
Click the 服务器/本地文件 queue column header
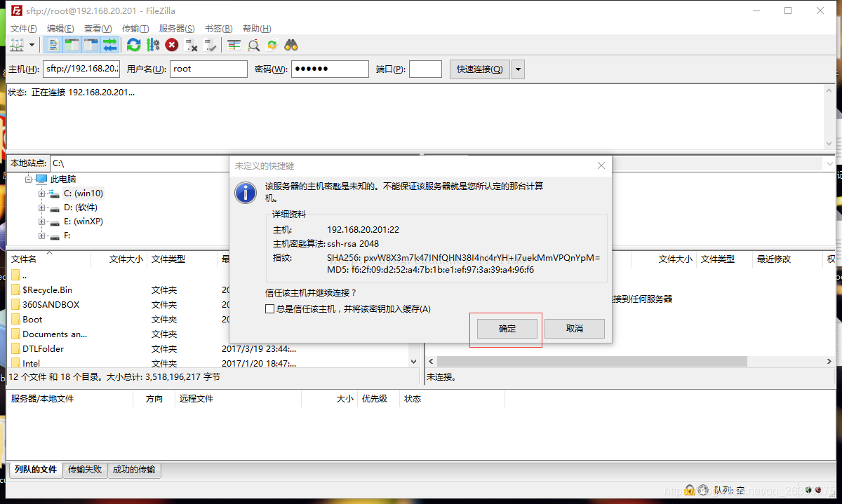(x=70, y=399)
